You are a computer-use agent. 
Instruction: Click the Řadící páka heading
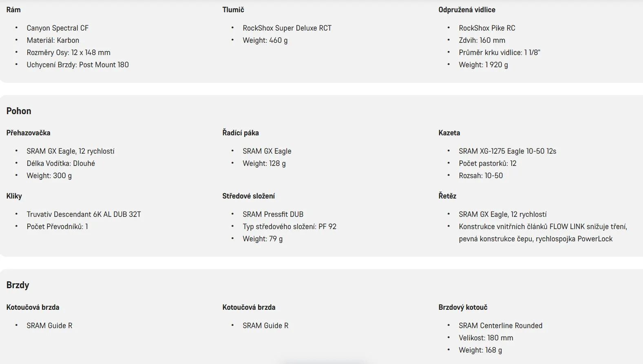pyautogui.click(x=241, y=133)
